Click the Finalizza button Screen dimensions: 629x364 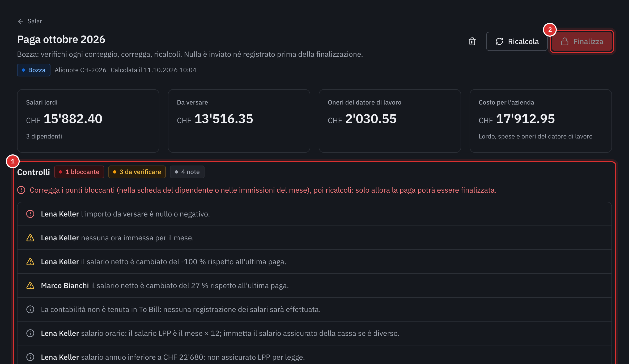pyautogui.click(x=582, y=41)
